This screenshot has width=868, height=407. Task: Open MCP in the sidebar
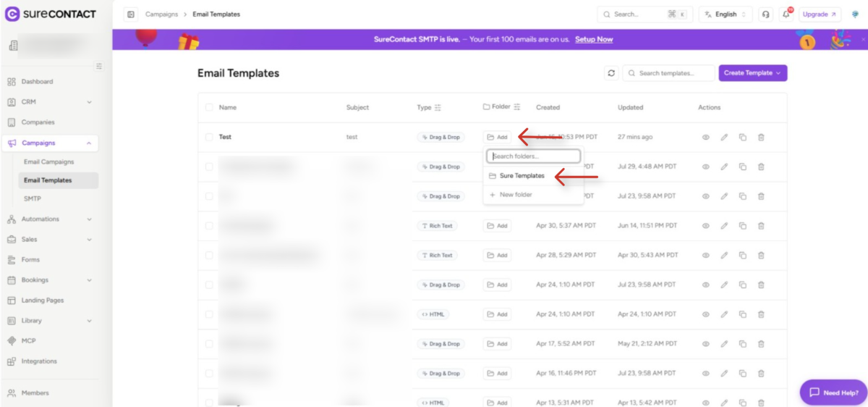point(51,340)
